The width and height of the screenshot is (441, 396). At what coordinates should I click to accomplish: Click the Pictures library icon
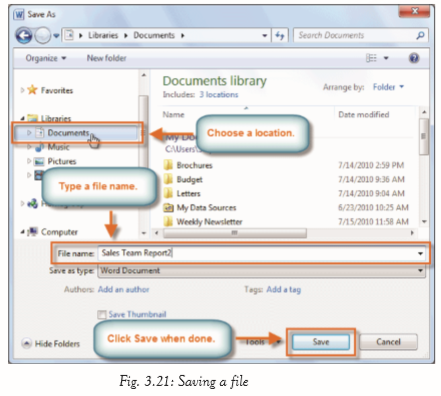pyautogui.click(x=39, y=161)
